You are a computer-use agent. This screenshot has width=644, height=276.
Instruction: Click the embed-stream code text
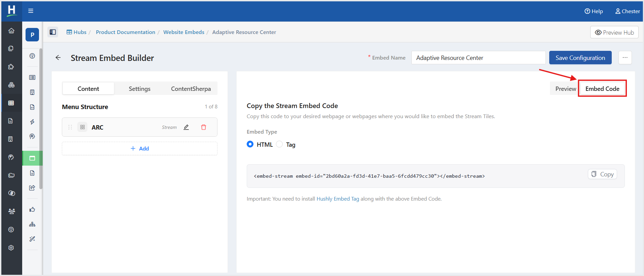(x=369, y=176)
